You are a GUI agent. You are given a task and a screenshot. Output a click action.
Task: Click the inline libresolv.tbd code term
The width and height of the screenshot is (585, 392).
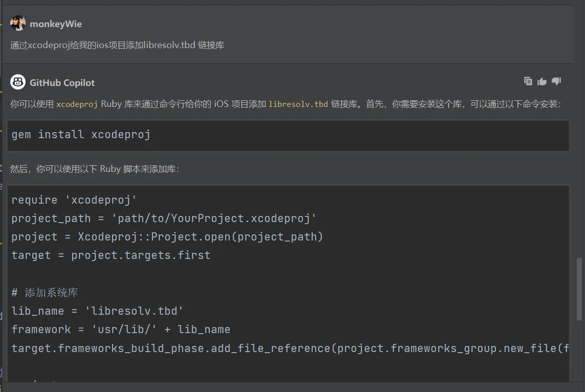click(298, 104)
